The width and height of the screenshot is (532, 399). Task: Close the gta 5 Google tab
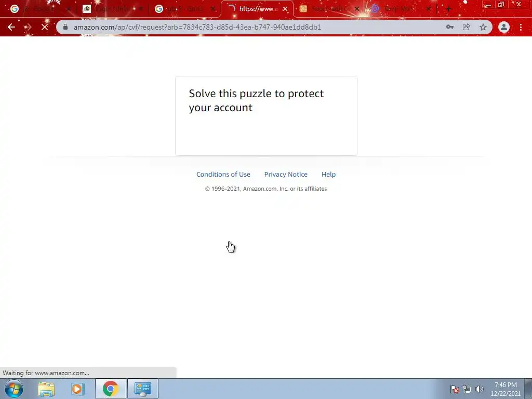tap(212, 9)
